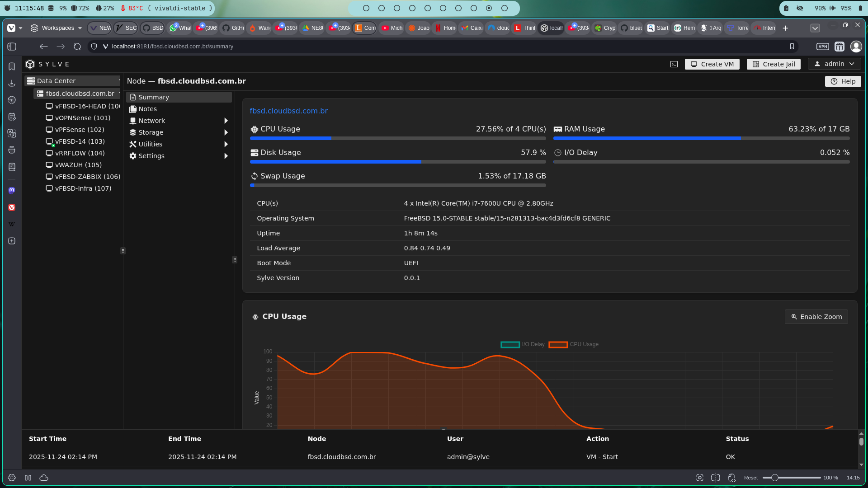Open the Bookmarks panel in sidebar
868x488 pixels.
click(x=12, y=66)
